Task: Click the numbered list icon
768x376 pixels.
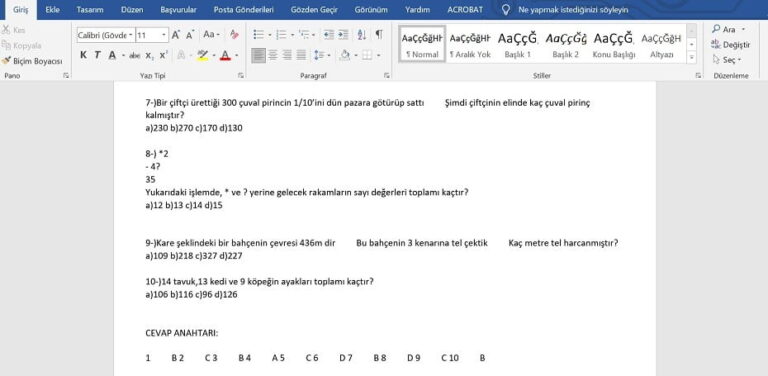Action: click(x=281, y=35)
